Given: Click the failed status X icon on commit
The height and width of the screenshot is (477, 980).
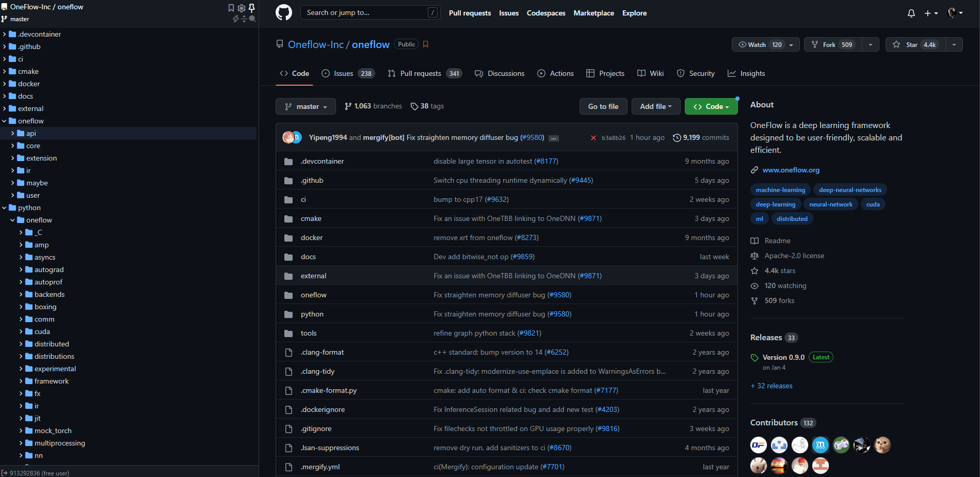Looking at the screenshot, I should (x=593, y=138).
